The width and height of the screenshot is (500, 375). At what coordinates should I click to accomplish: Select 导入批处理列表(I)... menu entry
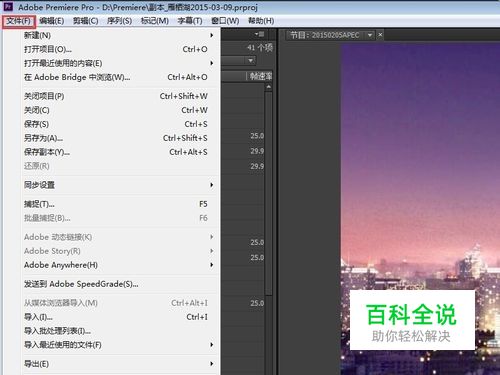(x=119, y=331)
